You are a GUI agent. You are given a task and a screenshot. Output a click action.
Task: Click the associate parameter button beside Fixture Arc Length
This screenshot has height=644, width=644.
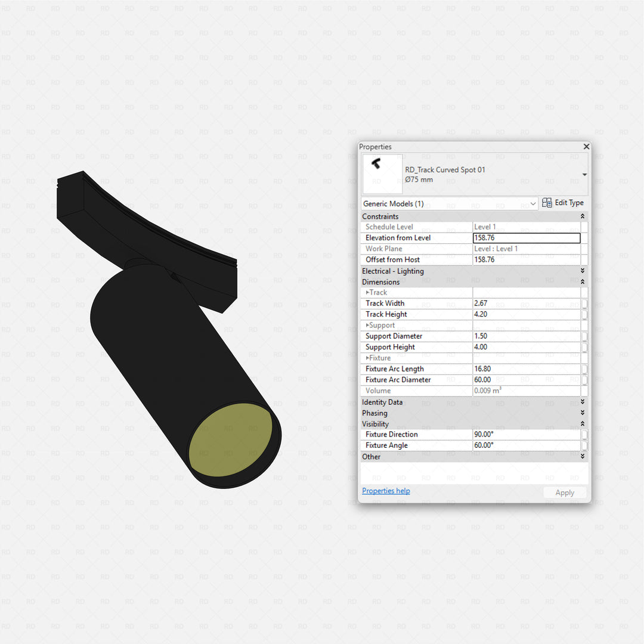point(584,369)
